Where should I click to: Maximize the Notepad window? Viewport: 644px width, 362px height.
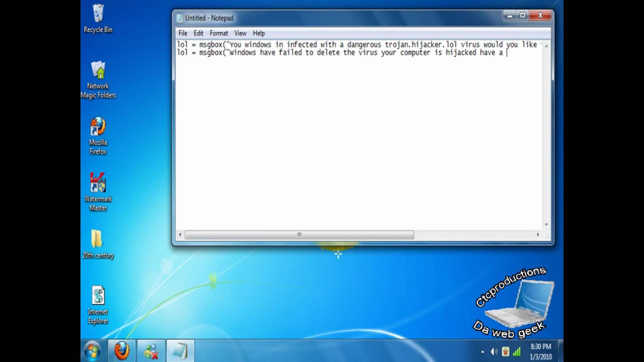[x=522, y=16]
